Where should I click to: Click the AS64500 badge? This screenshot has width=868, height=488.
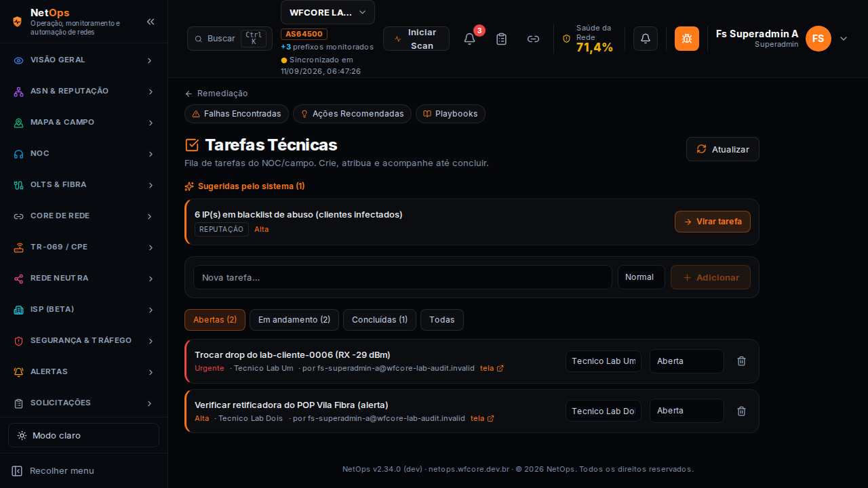click(x=304, y=34)
